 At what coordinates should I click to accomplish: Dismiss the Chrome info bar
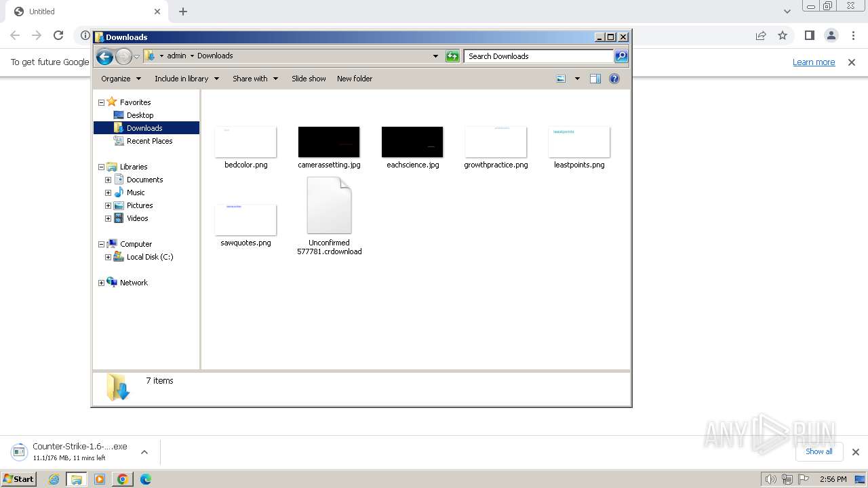[852, 62]
